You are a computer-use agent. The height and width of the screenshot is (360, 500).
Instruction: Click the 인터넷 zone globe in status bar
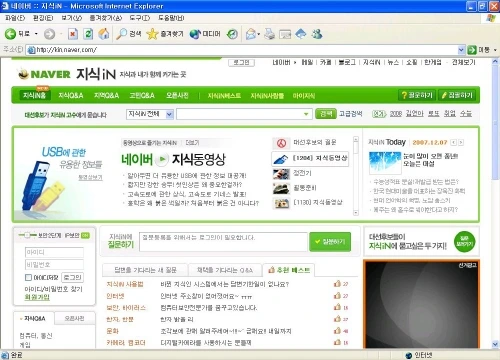(x=409, y=355)
